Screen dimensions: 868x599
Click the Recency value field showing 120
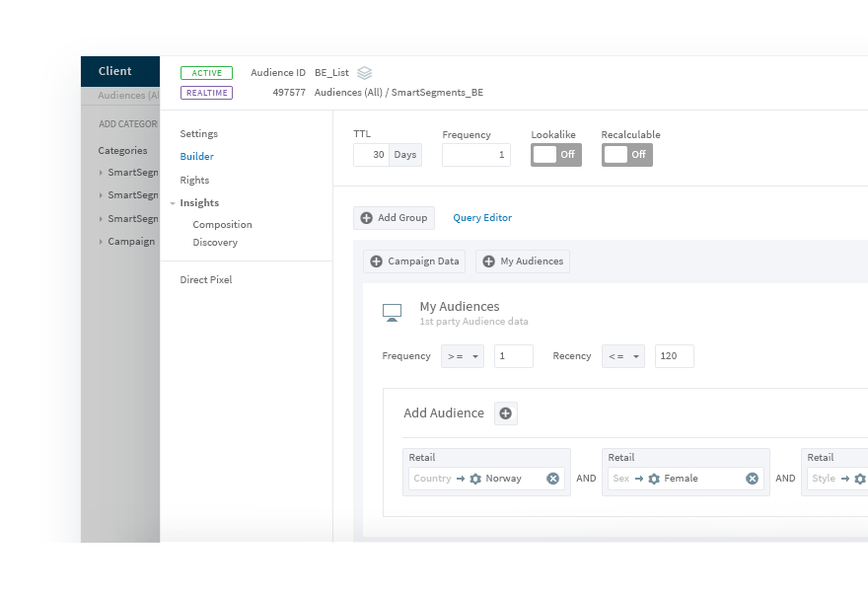tap(675, 356)
